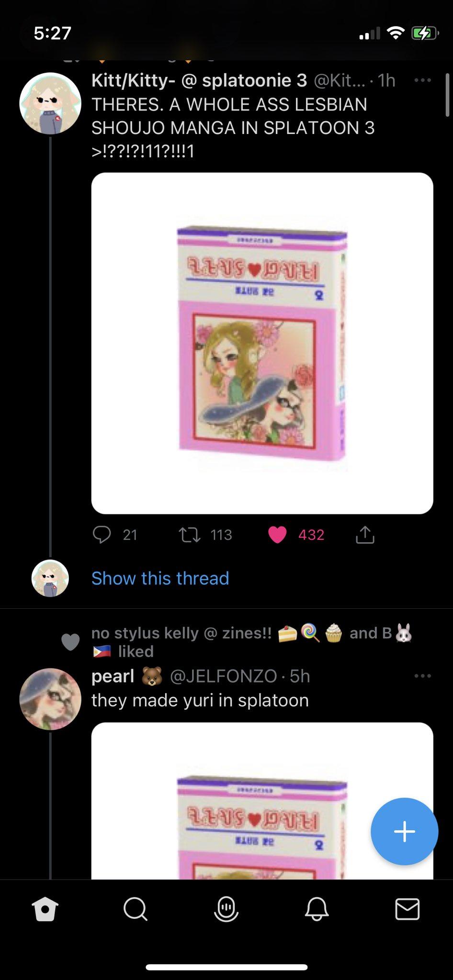Go to Home tab

[45, 909]
